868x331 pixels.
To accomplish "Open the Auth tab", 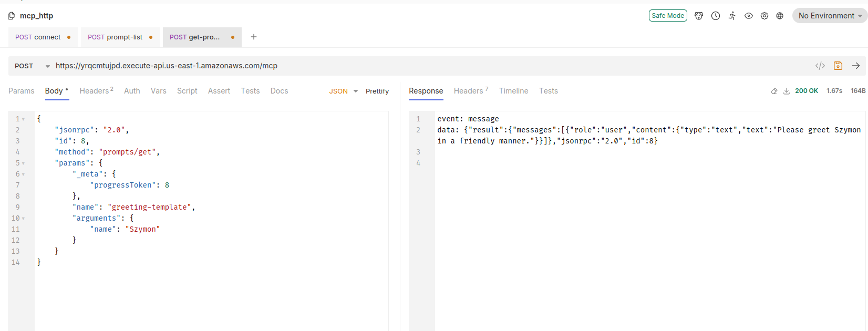I will tap(132, 91).
